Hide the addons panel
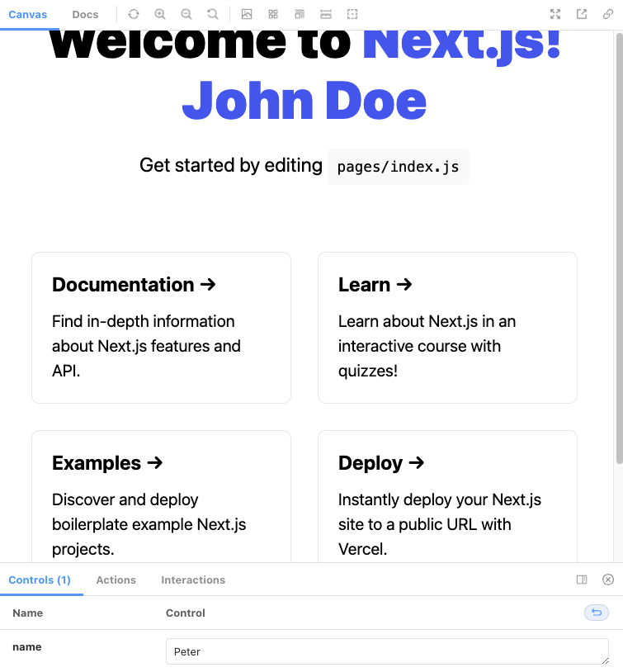 pyautogui.click(x=608, y=580)
